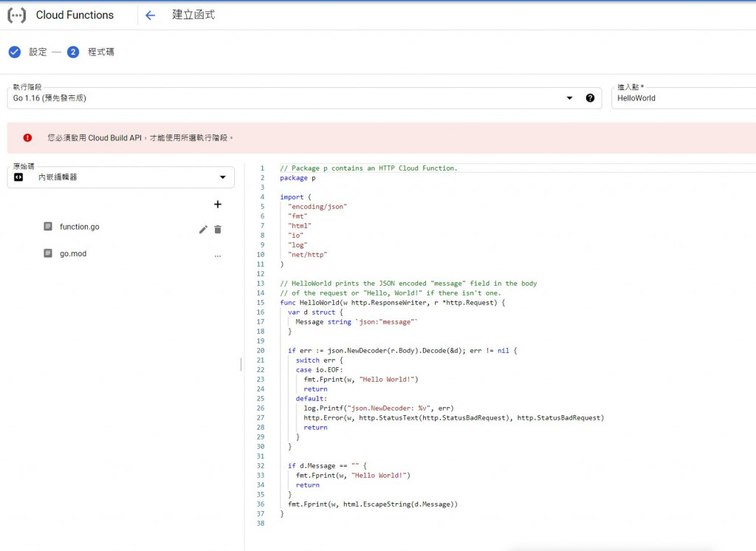This screenshot has height=551, width=756.
Task: Click the 'package p' code line
Action: pos(298,178)
